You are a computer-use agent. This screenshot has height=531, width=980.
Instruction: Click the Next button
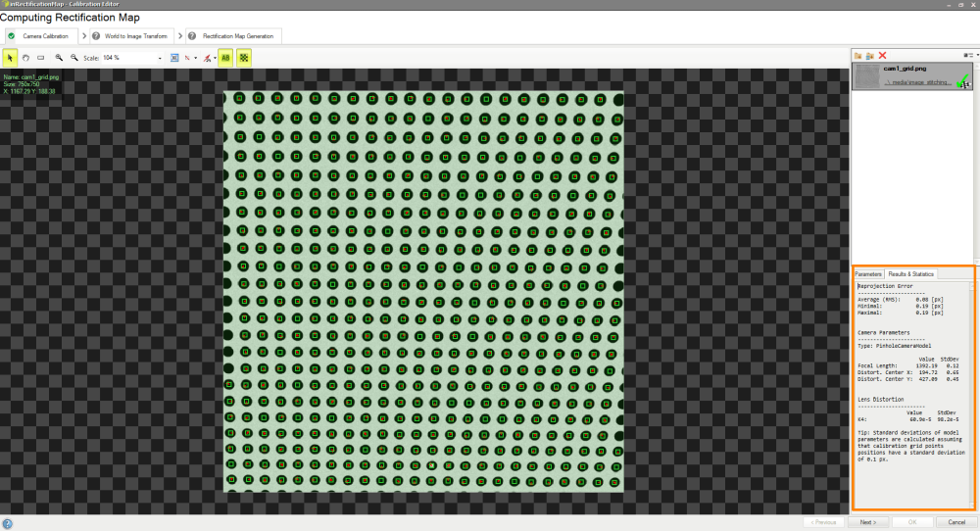point(868,522)
